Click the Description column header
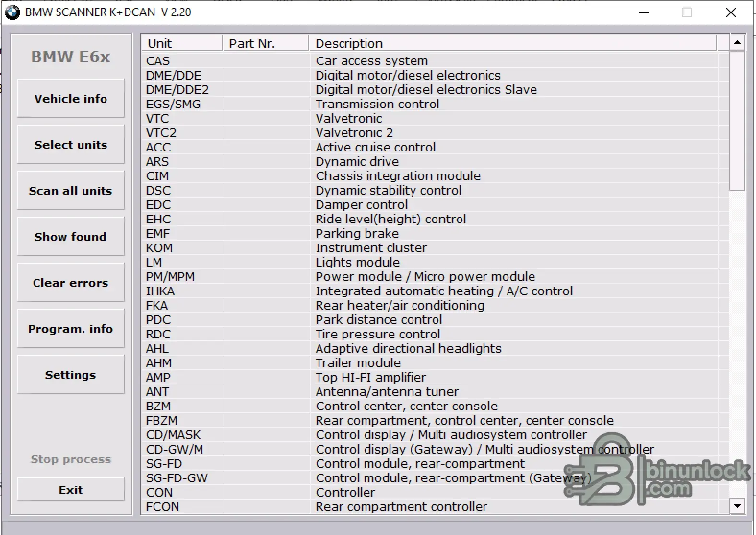The height and width of the screenshot is (535, 756). pyautogui.click(x=513, y=43)
